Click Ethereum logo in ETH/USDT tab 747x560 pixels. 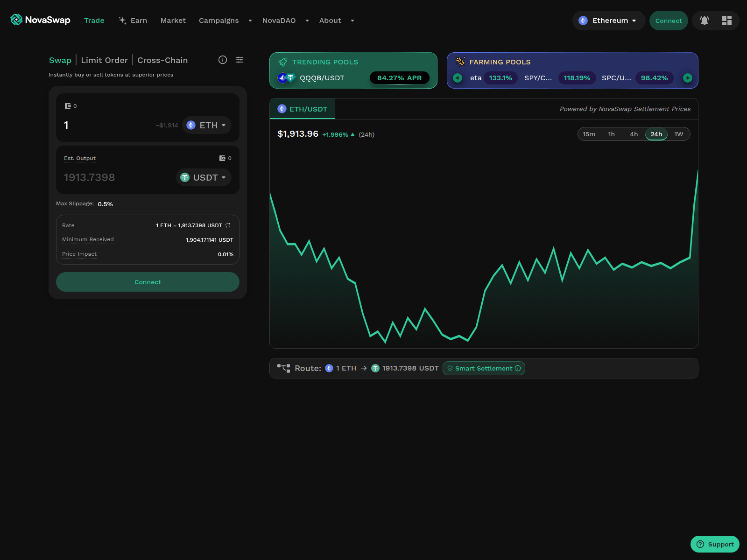(x=282, y=109)
